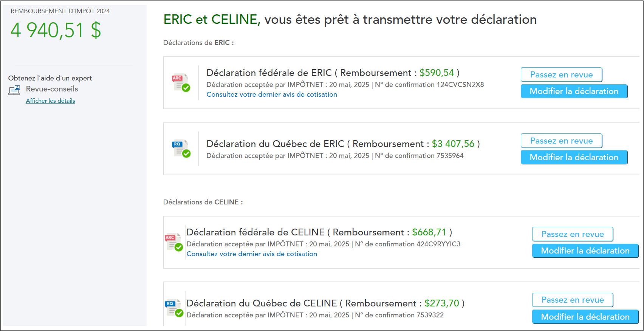The width and height of the screenshot is (644, 331).
Task: Review CELINE's federal return with Passez en revue
Action: point(572,234)
